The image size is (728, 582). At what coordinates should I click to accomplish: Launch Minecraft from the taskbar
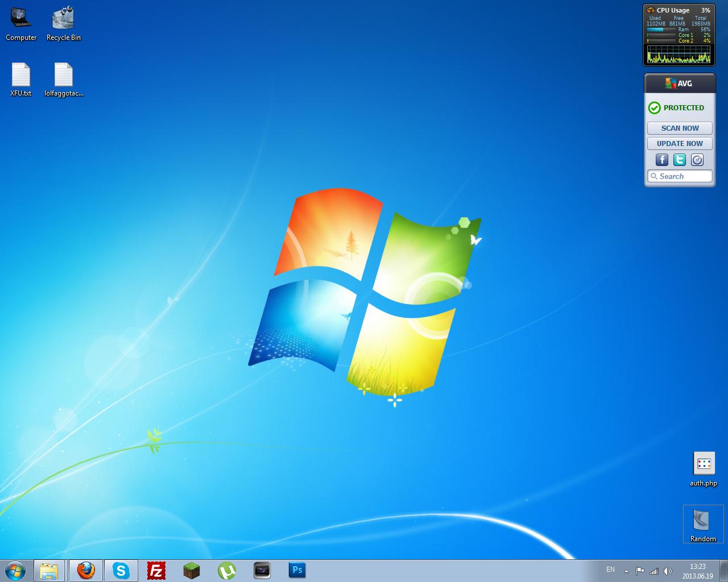(x=192, y=571)
